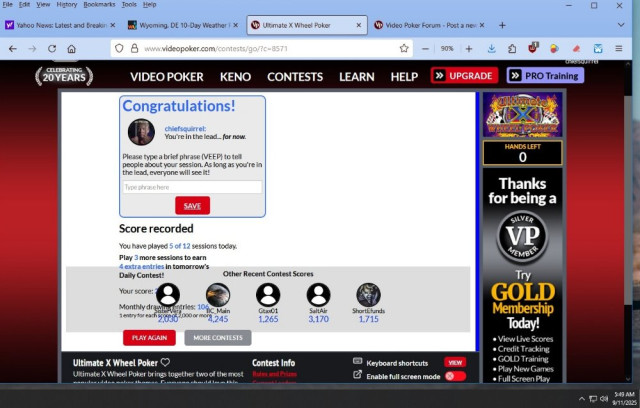This screenshot has height=408, width=640.
Task: Open the History menu
Action: (67, 4)
